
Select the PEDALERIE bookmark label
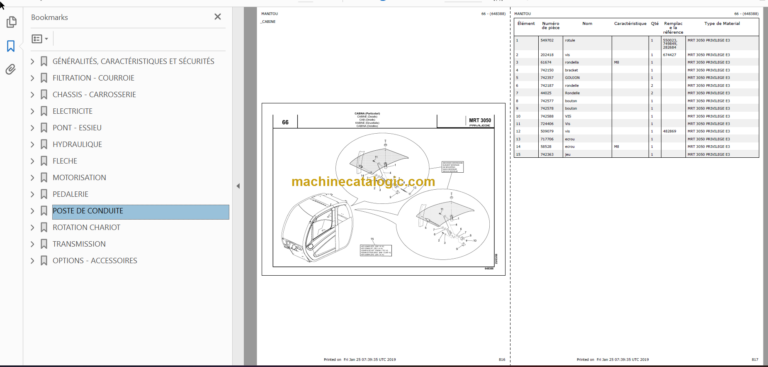click(71, 194)
